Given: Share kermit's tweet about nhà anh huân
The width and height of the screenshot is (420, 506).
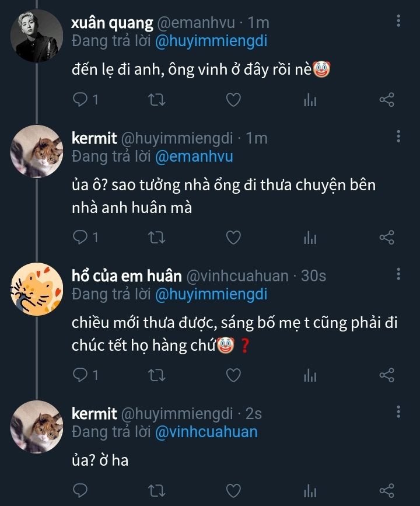Looking at the screenshot, I should pos(387,238).
